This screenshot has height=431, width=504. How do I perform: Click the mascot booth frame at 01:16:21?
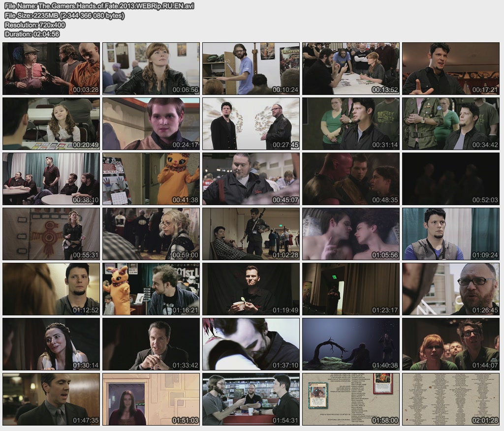(x=151, y=289)
